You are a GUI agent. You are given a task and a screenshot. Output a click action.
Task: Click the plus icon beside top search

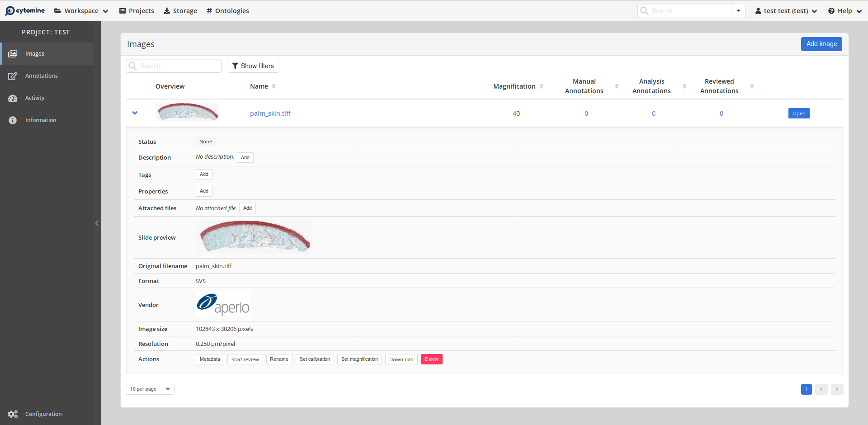[x=739, y=11]
